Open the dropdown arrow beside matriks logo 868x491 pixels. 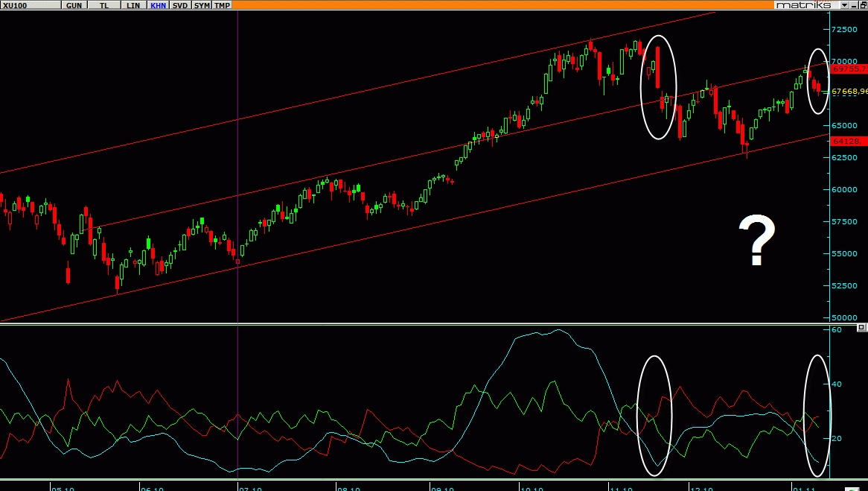(844, 5)
